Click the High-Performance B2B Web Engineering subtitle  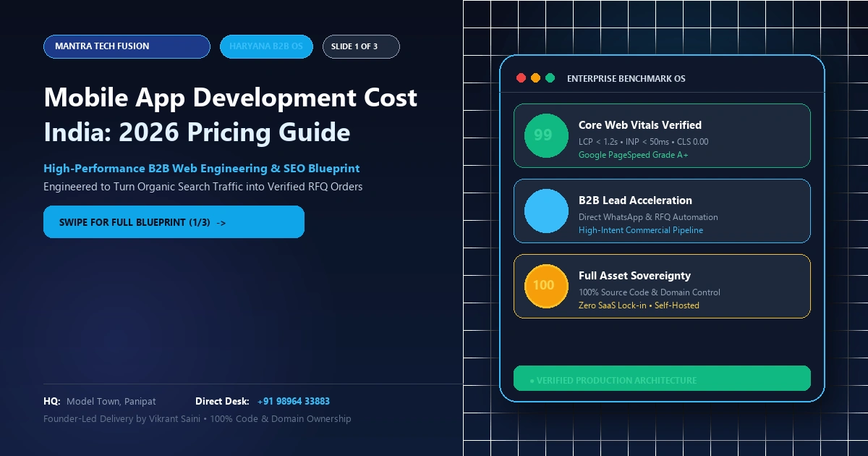[202, 169]
